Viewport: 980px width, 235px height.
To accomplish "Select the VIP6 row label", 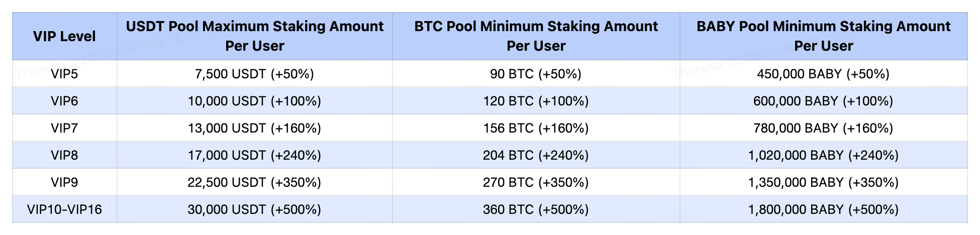I will (64, 101).
